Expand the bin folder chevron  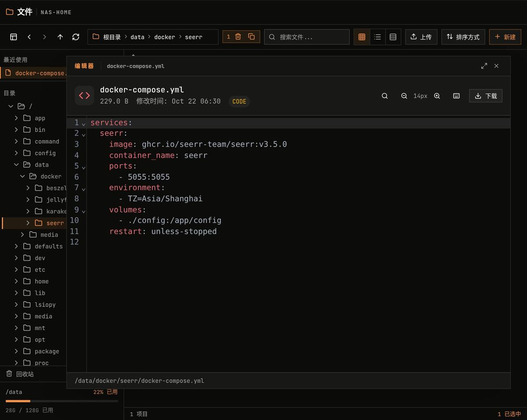tap(16, 129)
